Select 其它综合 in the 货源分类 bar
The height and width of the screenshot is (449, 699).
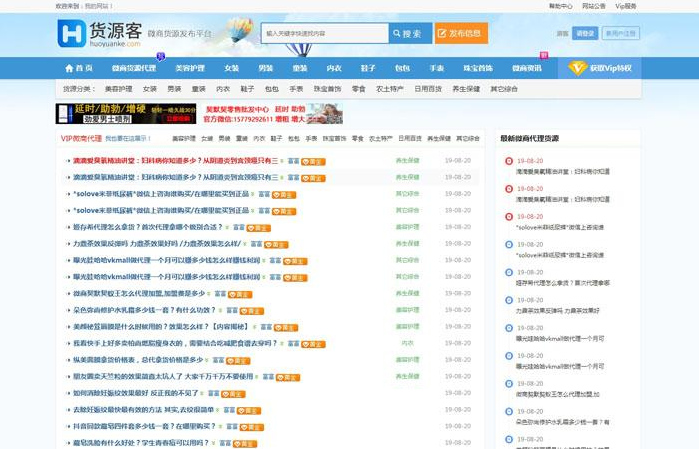pos(504,89)
